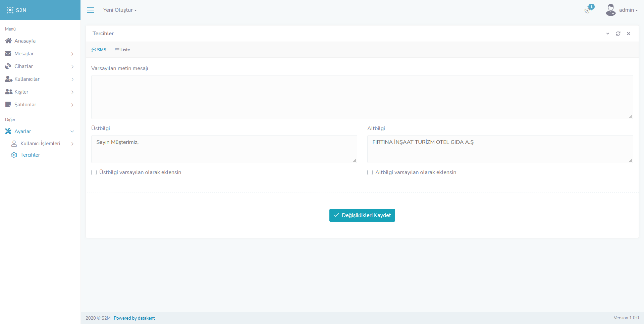This screenshot has height=324, width=644.
Task: Click into the Varsayılan metin mesajı text area
Action: pos(362,97)
